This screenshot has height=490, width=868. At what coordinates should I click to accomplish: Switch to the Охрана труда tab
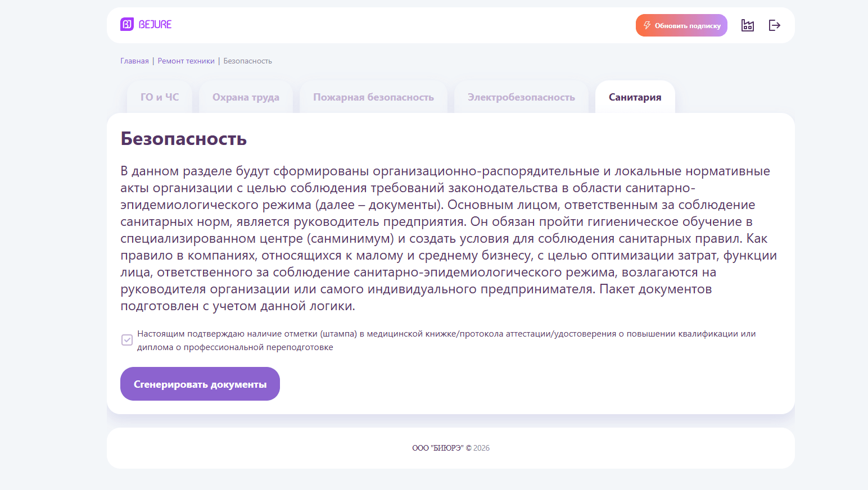pos(246,97)
